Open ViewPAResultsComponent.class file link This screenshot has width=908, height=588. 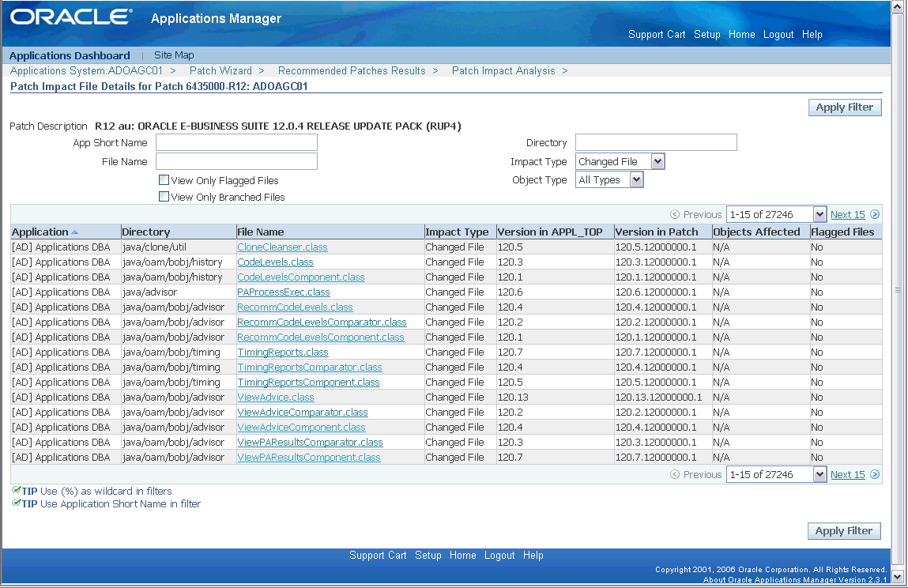[309, 458]
